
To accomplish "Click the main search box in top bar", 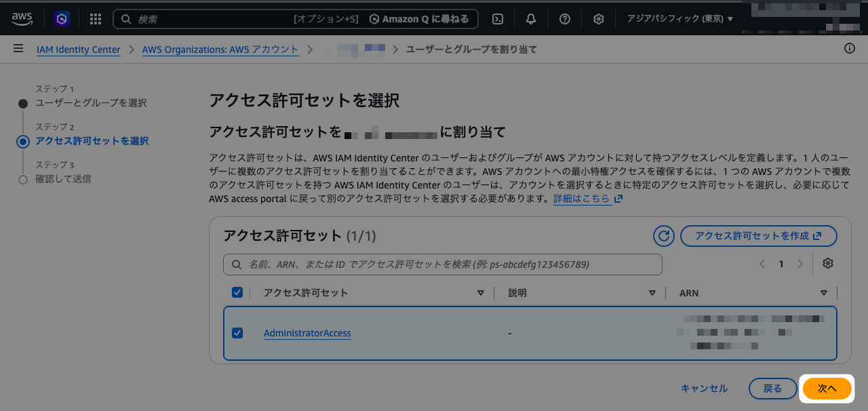I will [x=296, y=19].
